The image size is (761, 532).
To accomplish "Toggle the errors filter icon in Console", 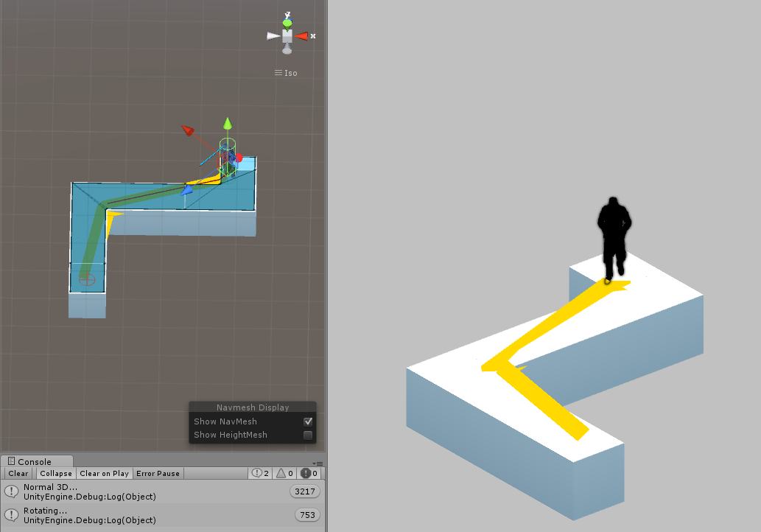I will click(x=309, y=473).
